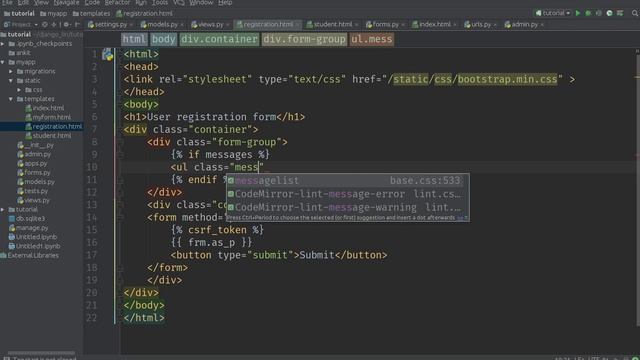Select tests.py in the project tree
The image size is (640, 360).
coord(33,191)
